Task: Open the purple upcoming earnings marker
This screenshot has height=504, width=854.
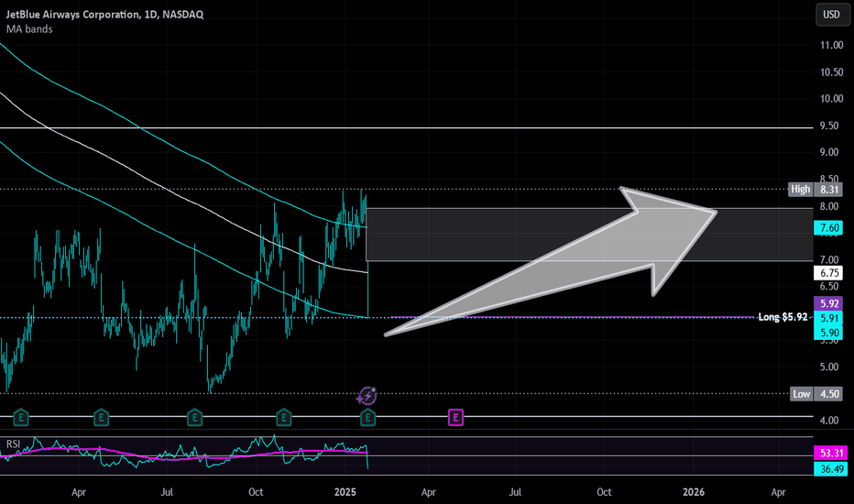Action: pyautogui.click(x=456, y=418)
